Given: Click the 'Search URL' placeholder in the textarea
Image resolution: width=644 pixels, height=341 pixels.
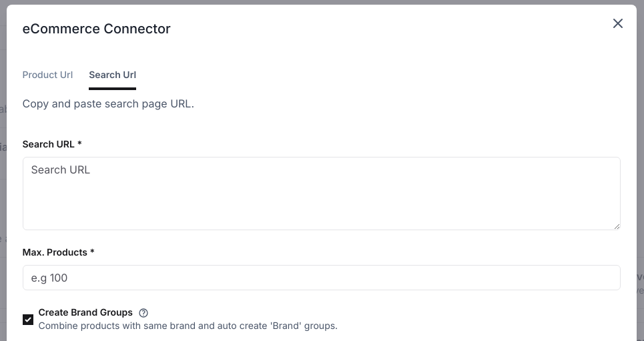Looking at the screenshot, I should (61, 170).
